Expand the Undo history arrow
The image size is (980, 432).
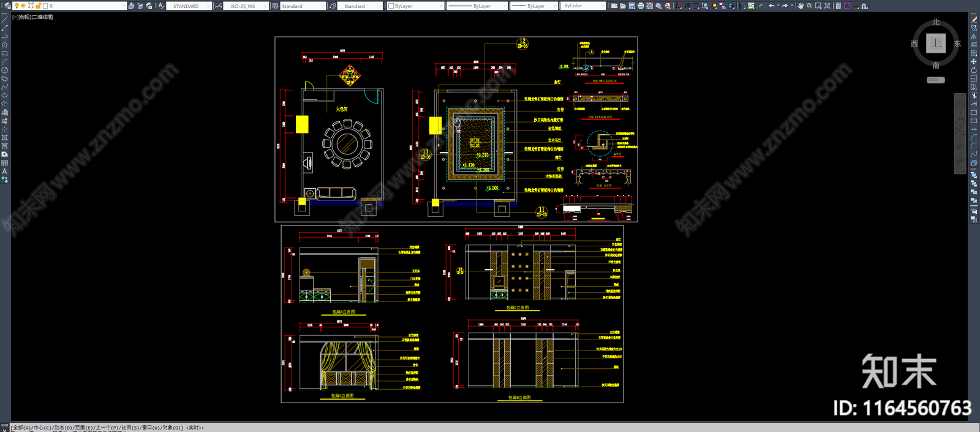[x=778, y=6]
